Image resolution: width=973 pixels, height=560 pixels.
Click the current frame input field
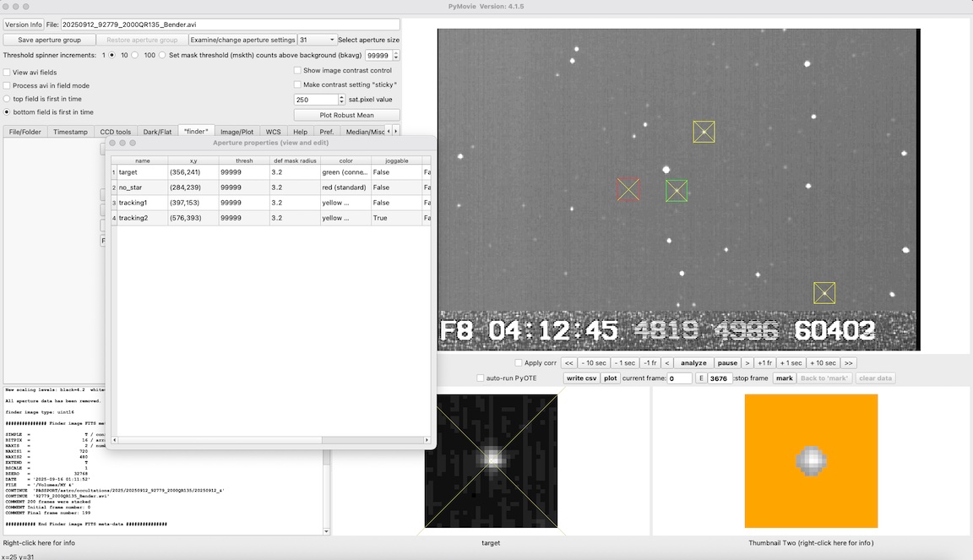tap(679, 378)
